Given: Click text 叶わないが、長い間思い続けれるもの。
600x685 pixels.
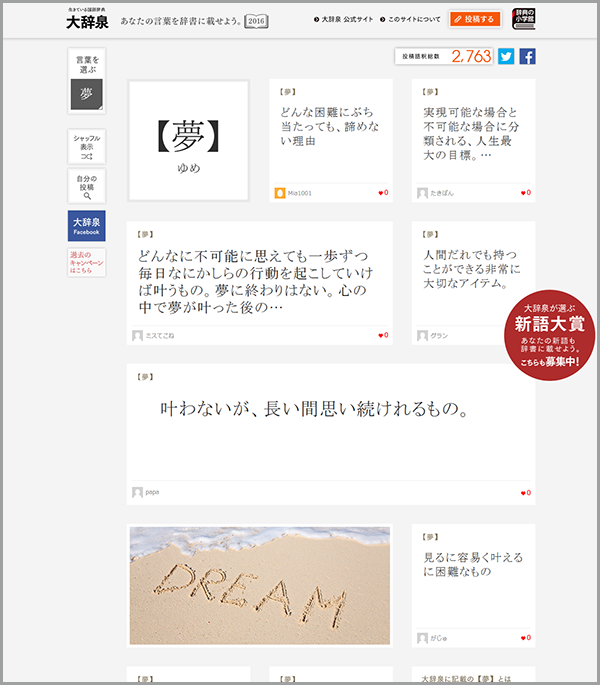Looking at the screenshot, I should (315, 409).
